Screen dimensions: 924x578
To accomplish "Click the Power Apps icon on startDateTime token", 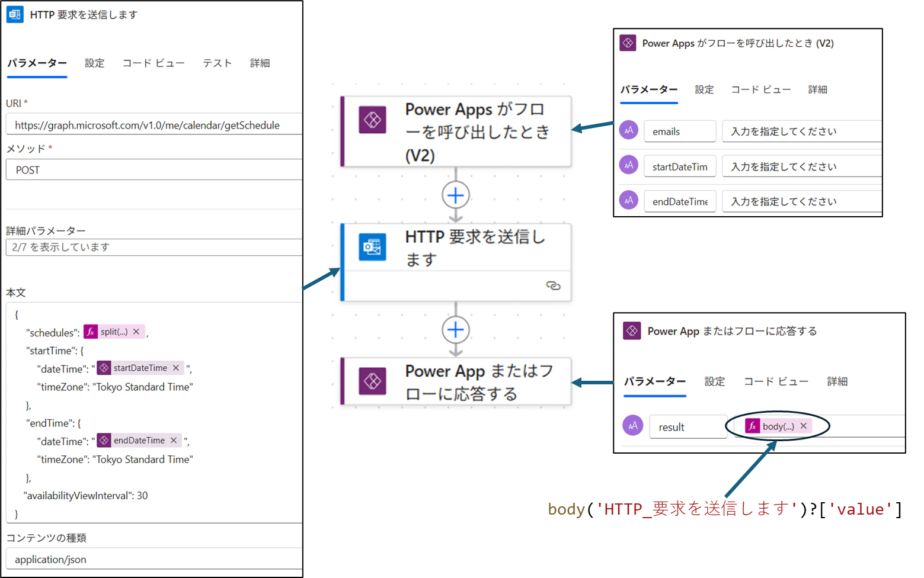I will tap(104, 368).
